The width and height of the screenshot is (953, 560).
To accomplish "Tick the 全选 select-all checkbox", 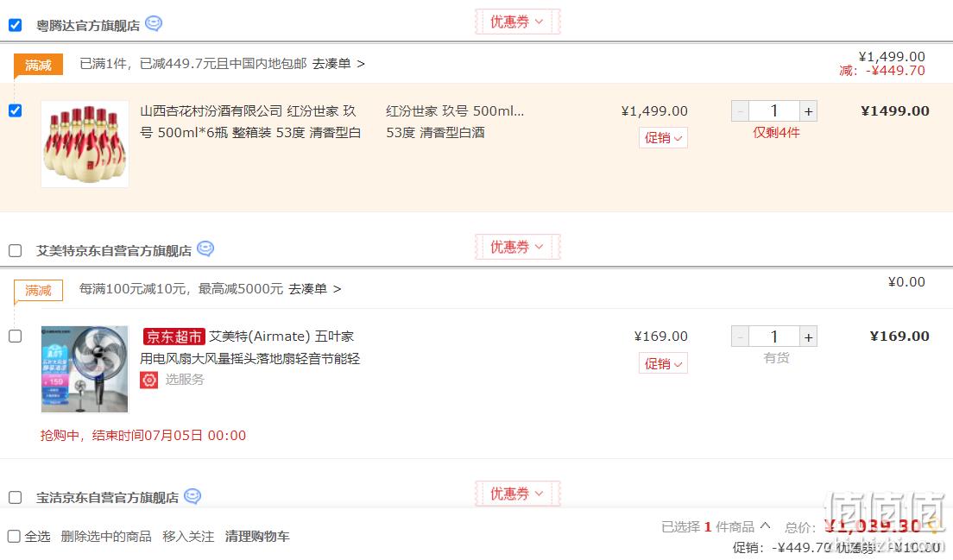I will tap(14, 537).
